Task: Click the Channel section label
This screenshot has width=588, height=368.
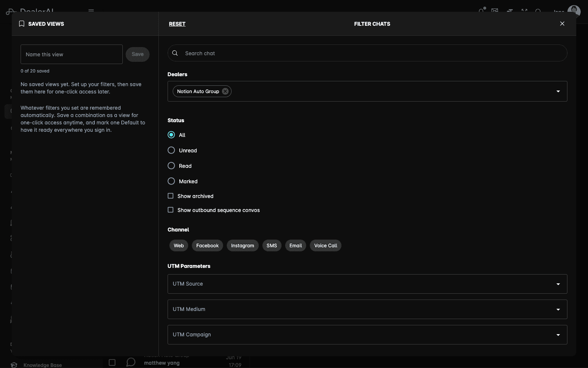Action: pyautogui.click(x=178, y=230)
